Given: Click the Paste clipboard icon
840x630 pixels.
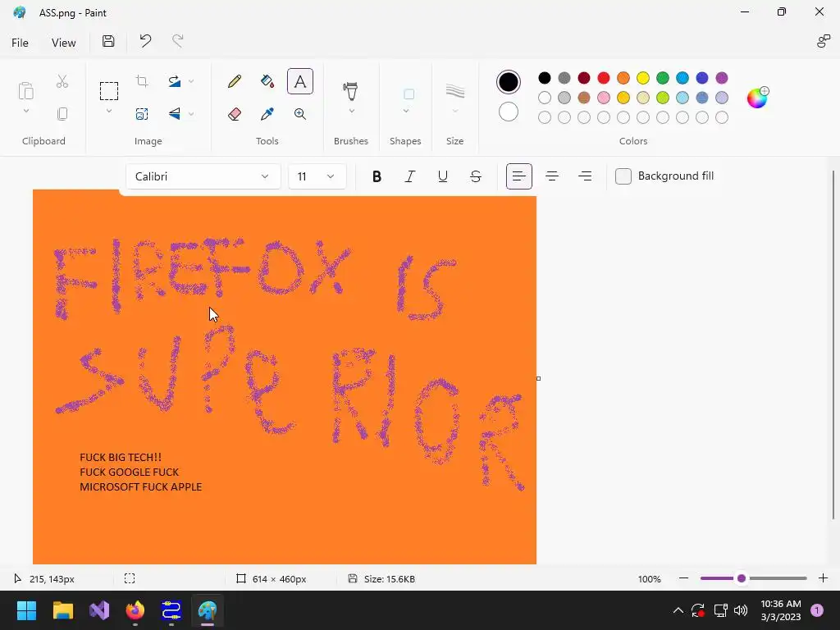Looking at the screenshot, I should click(25, 90).
